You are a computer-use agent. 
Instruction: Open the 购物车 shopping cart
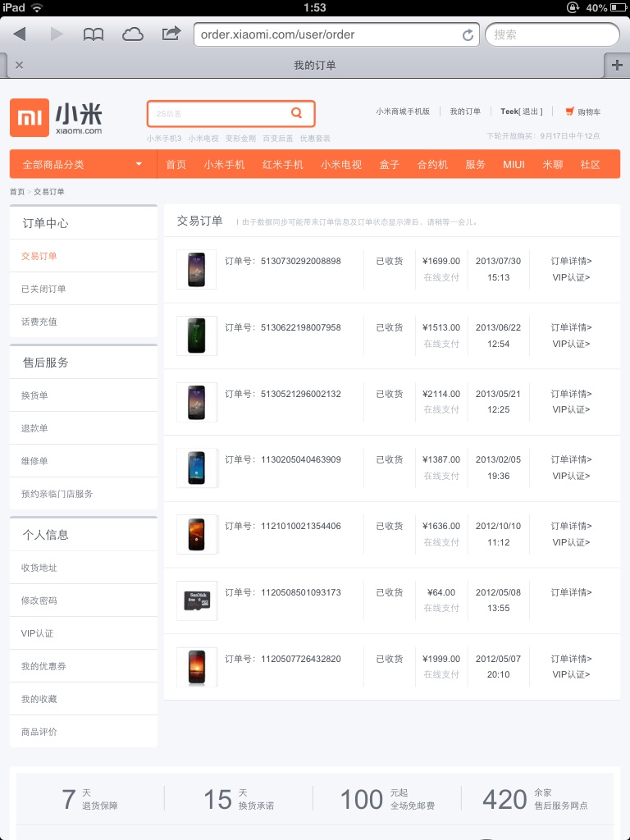[583, 112]
